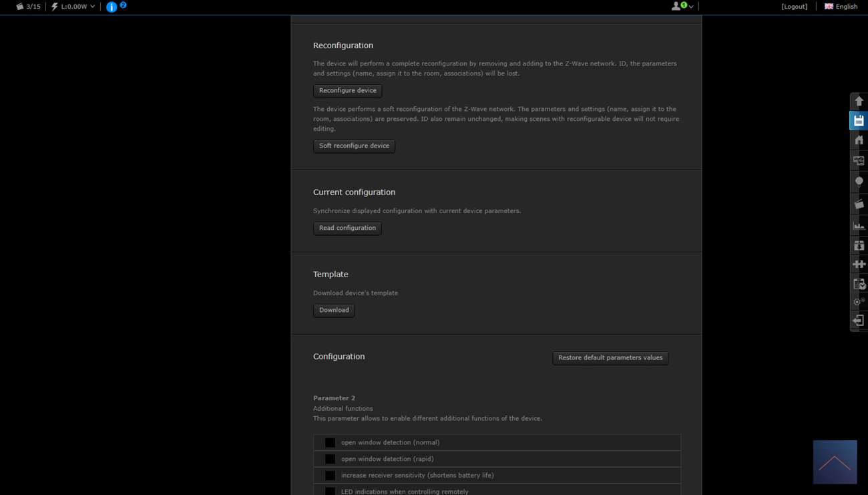Click the 3/15 counter text

pos(33,7)
